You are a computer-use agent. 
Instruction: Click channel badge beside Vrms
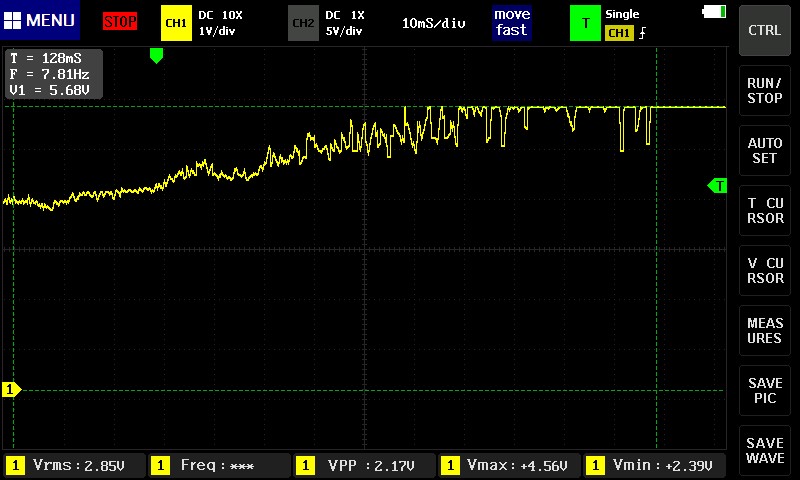coord(15,465)
